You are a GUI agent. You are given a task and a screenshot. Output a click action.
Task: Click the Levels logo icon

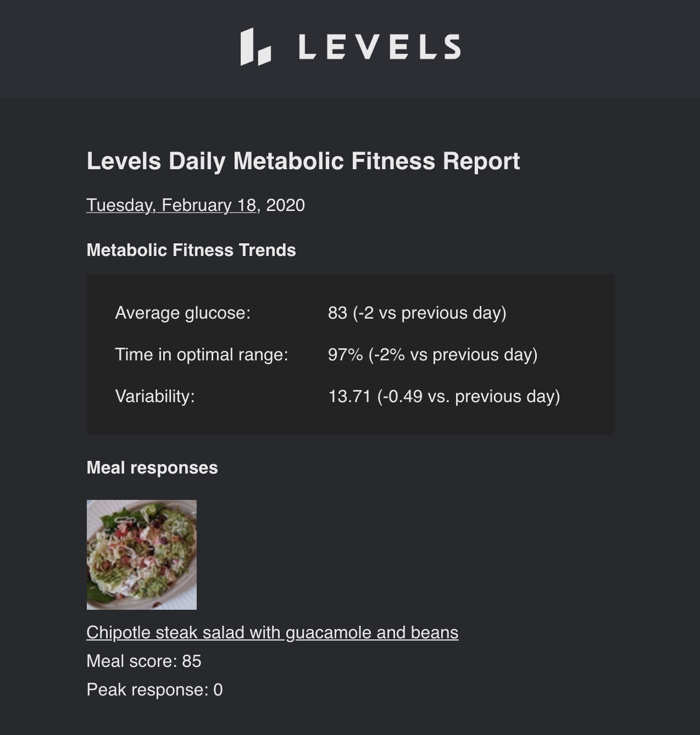click(255, 47)
